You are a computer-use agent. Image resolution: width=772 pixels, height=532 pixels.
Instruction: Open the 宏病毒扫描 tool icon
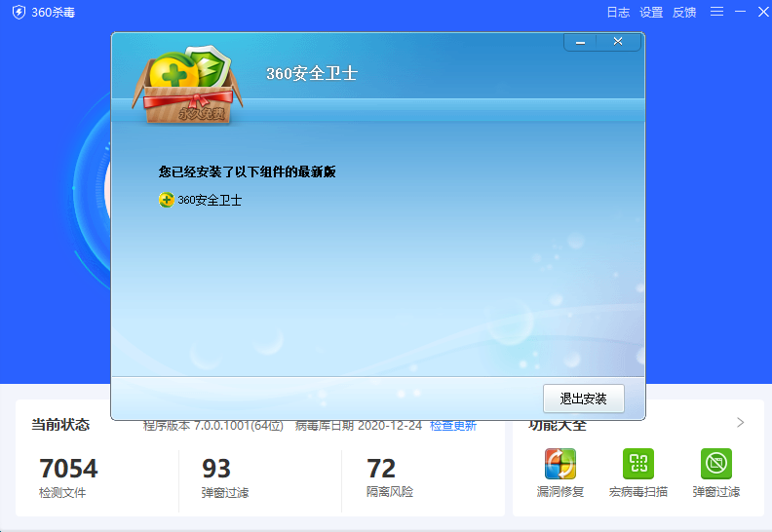[638, 464]
